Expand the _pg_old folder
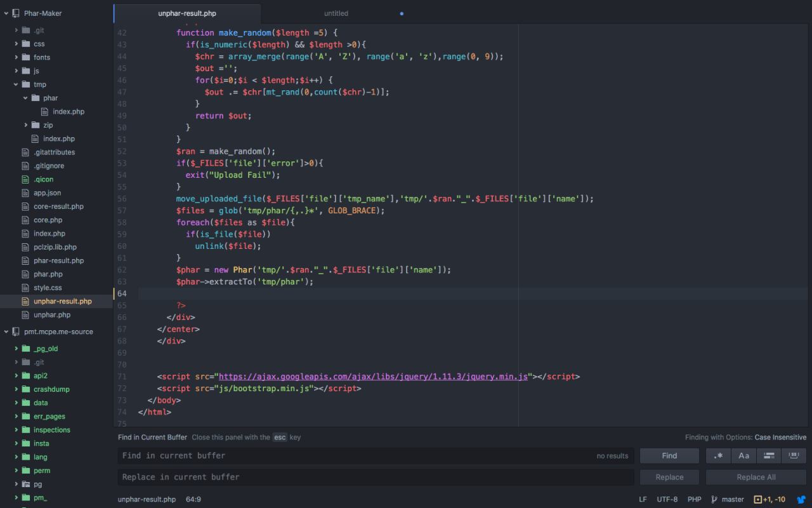 point(16,349)
